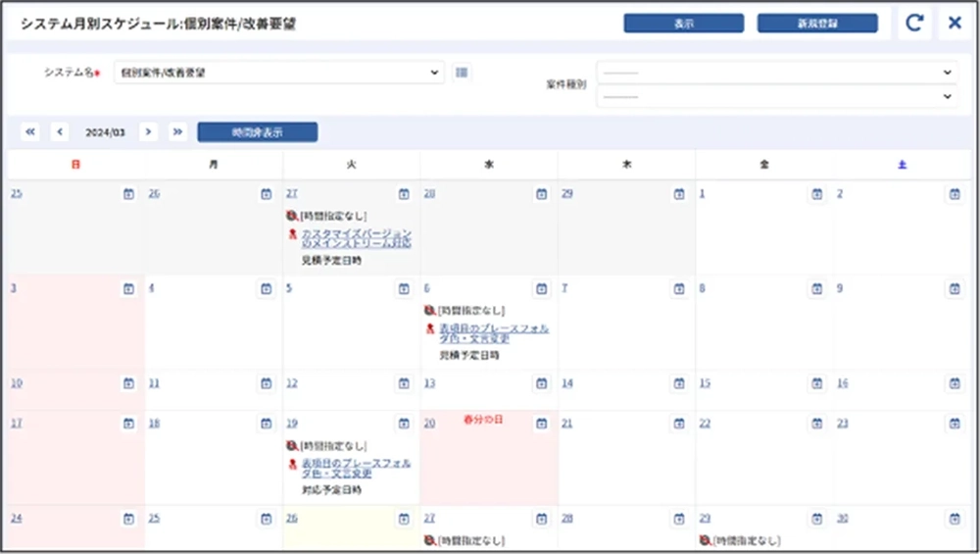This screenshot has height=554, width=980.
Task: Click add-schedule icon on February 26 cell
Action: 267,194
